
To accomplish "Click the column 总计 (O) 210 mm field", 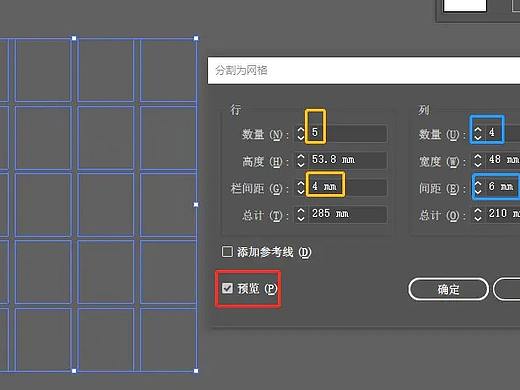I will 503,214.
